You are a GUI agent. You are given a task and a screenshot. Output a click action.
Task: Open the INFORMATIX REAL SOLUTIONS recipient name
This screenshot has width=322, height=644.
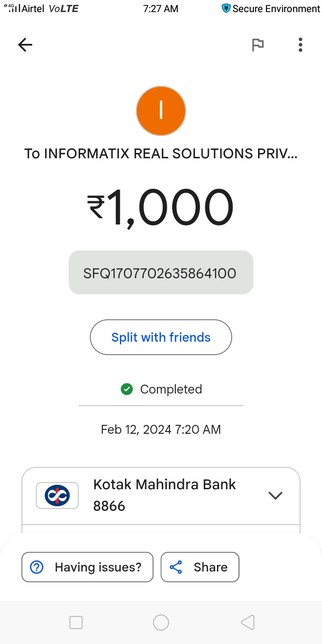coord(161,154)
